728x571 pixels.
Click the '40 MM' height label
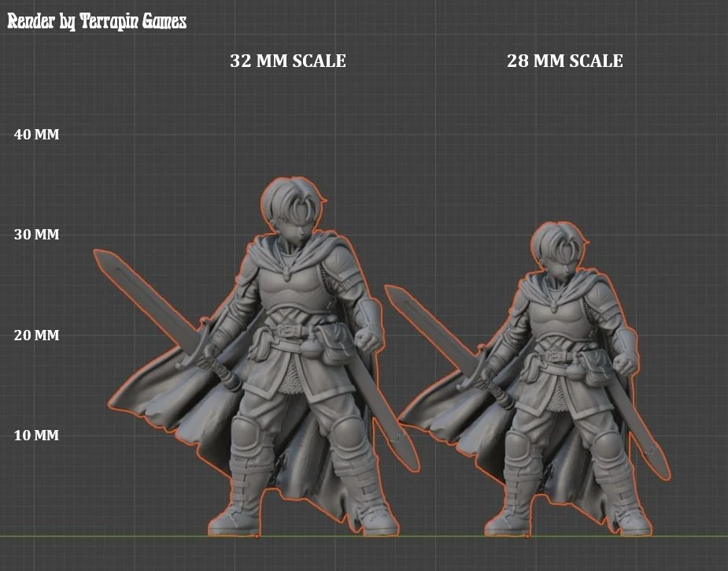pos(37,134)
